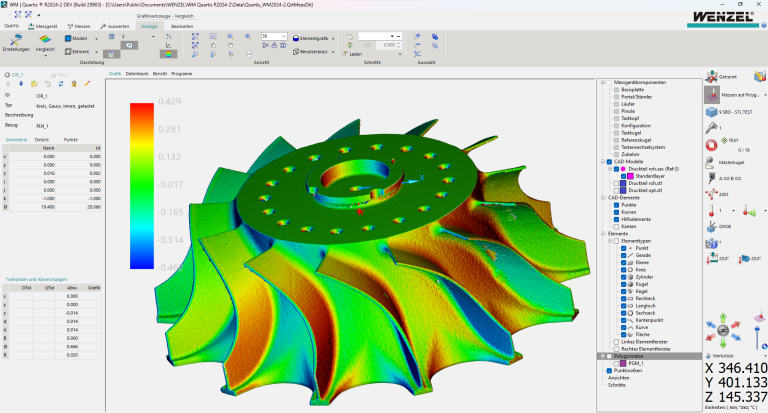Collapse the Messgerätkomponenten tree node

(x=603, y=83)
